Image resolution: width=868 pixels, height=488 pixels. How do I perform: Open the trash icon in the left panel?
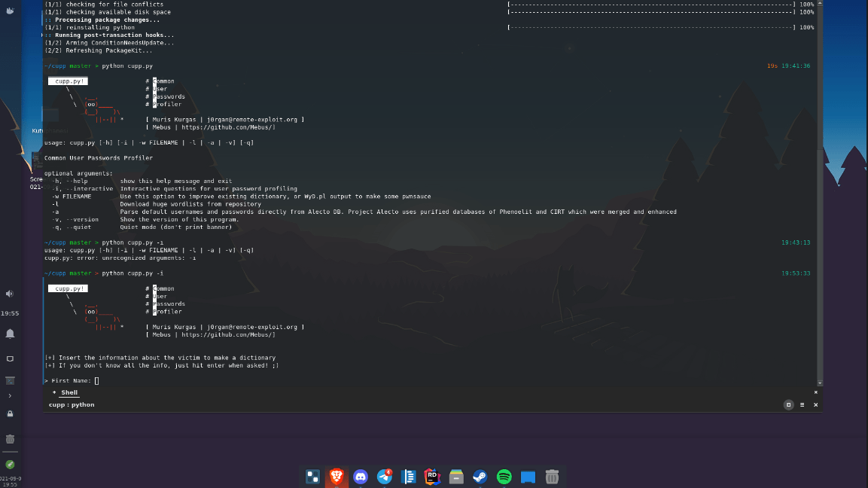click(x=10, y=439)
